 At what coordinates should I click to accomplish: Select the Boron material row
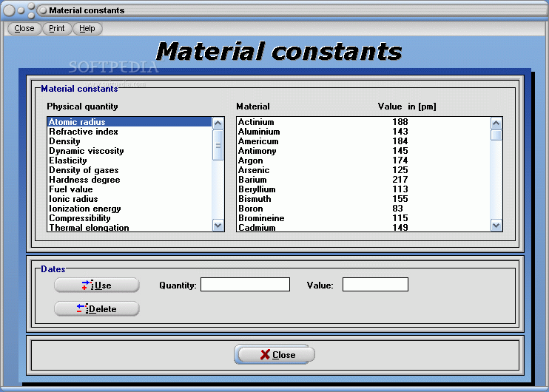pos(363,209)
